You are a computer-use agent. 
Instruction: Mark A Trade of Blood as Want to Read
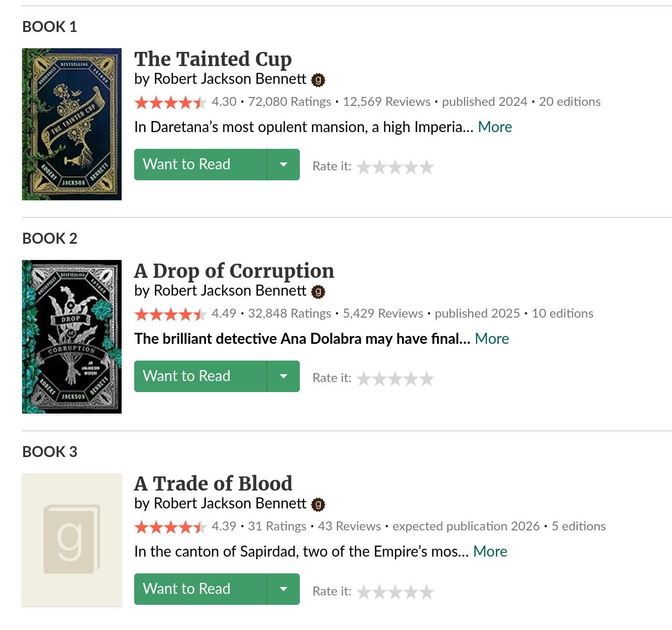click(200, 589)
